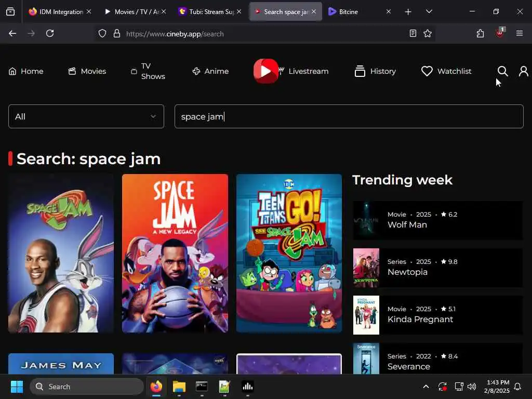Open viewing History

(375, 71)
